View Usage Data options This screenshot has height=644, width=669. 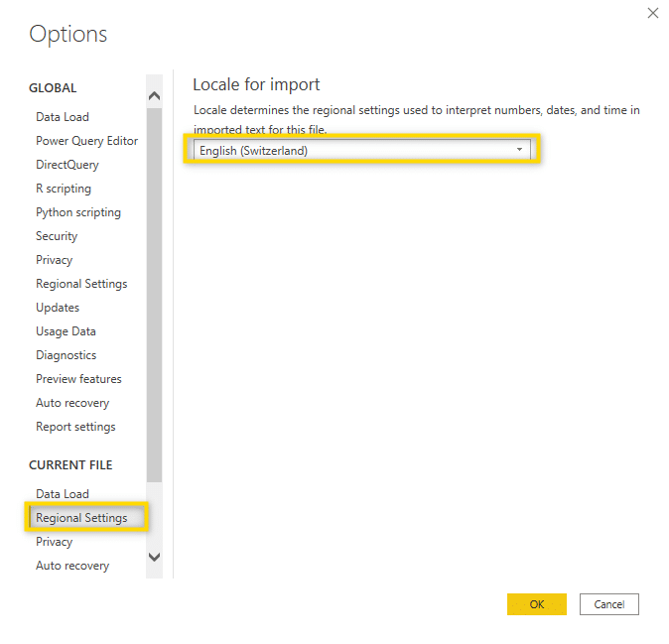coord(66,331)
